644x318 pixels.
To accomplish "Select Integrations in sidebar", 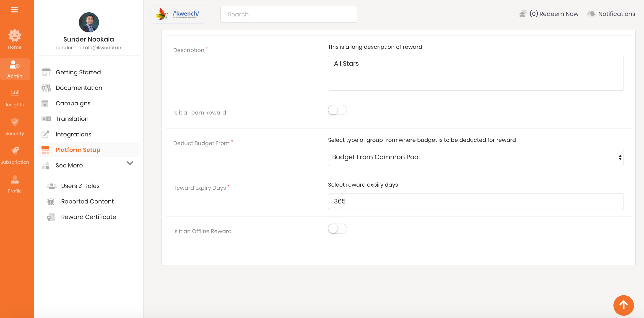I will click(73, 134).
